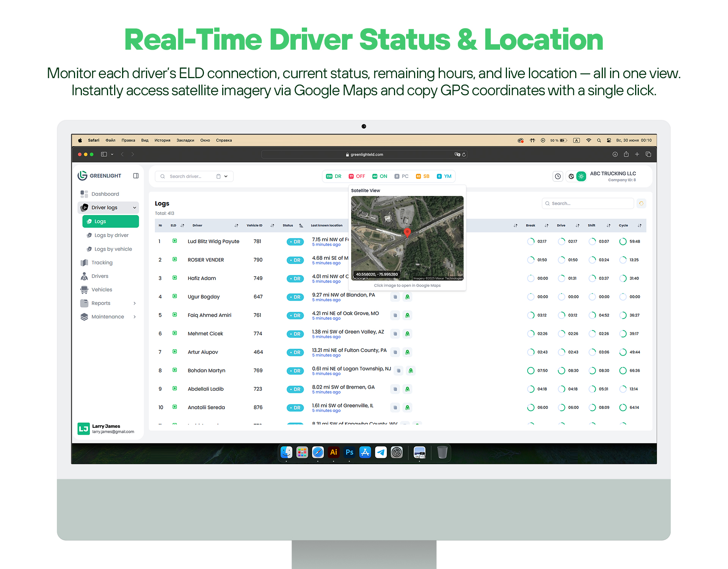Click ELD status icon for Lud Blitz
The image size is (728, 569).
pyautogui.click(x=175, y=241)
